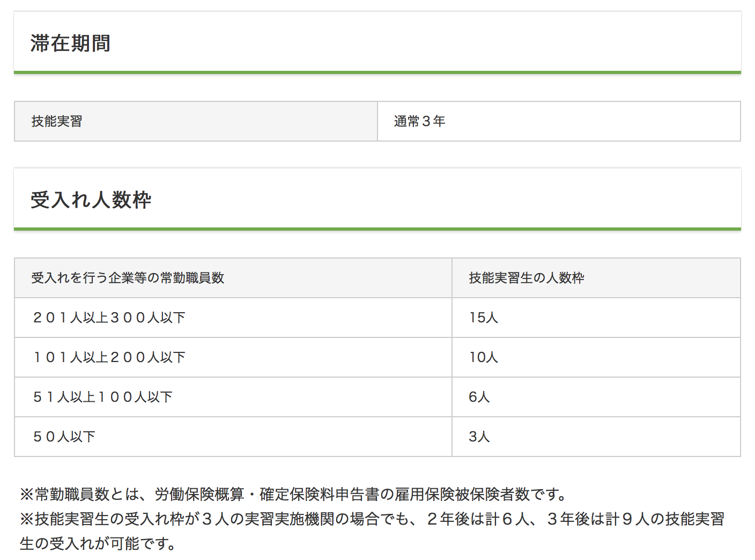The image size is (755, 560).
Task: Select the 51人以上100人以下 row cell
Action: (x=102, y=397)
